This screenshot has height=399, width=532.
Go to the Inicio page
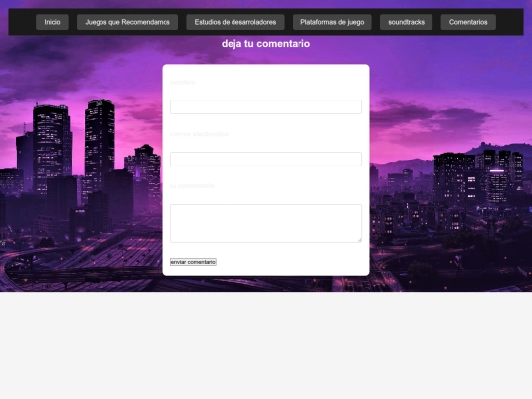click(x=52, y=22)
